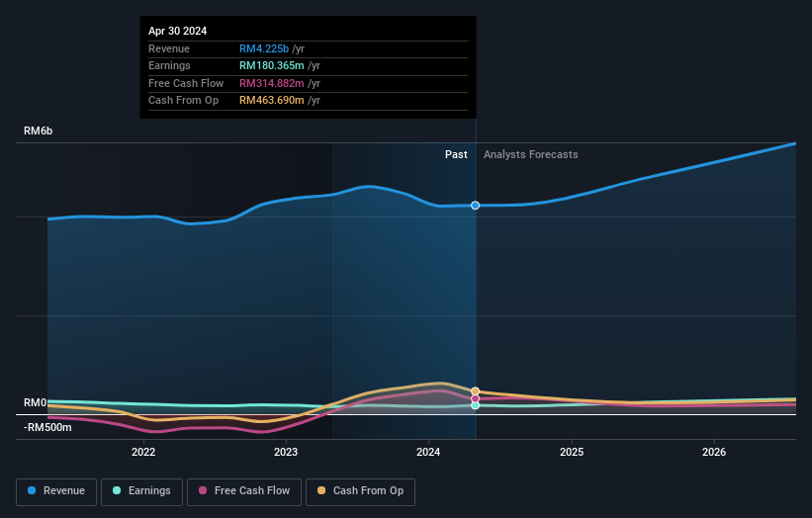This screenshot has width=812, height=518.
Task: Click the RM314.882m free cash flow value
Action: pyautogui.click(x=272, y=83)
